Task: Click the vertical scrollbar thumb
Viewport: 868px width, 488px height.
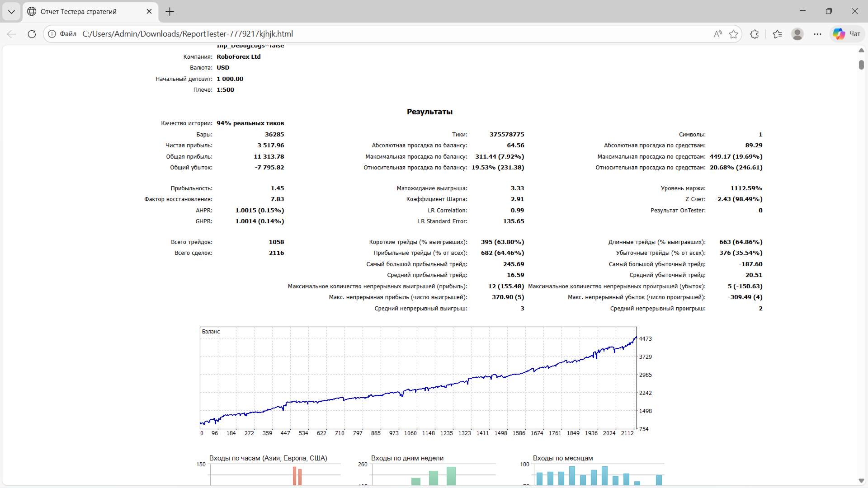Action: (x=861, y=65)
